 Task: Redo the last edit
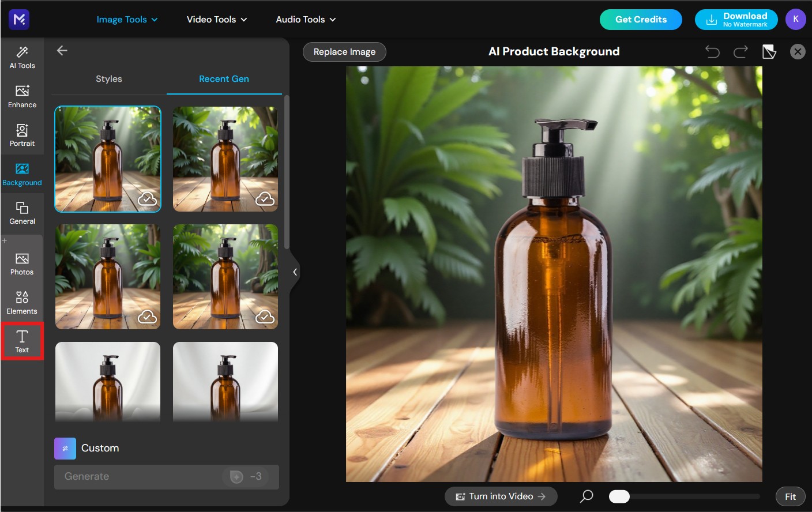(x=740, y=52)
